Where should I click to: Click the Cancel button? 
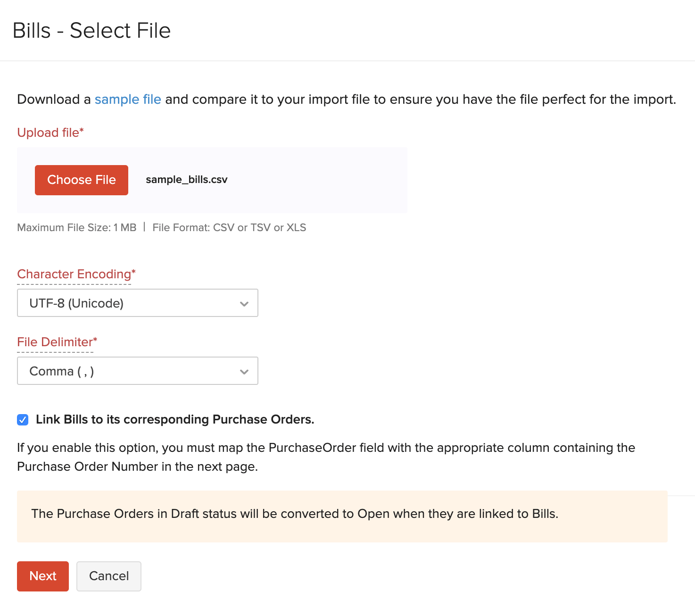click(108, 576)
